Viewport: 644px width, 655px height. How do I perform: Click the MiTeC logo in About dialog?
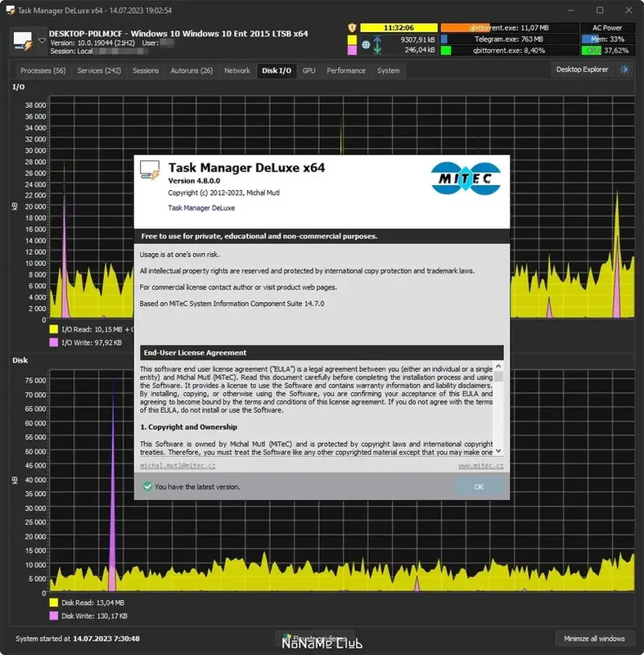[466, 178]
